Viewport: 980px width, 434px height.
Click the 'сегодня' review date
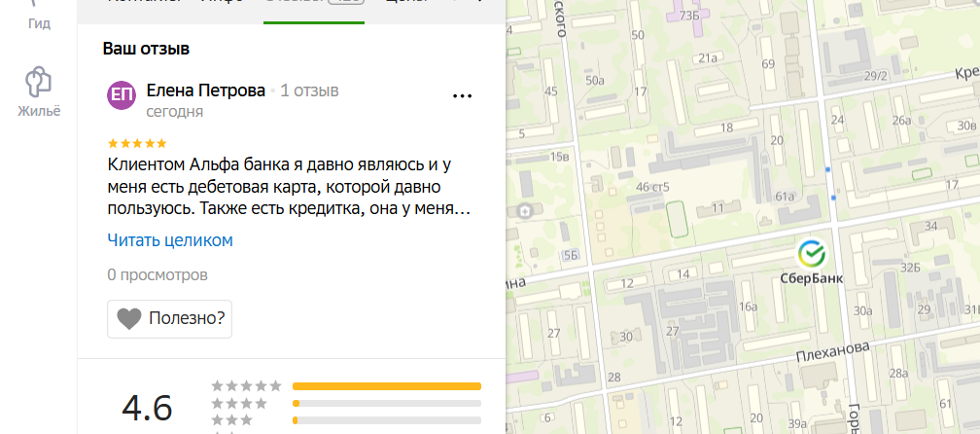(174, 112)
